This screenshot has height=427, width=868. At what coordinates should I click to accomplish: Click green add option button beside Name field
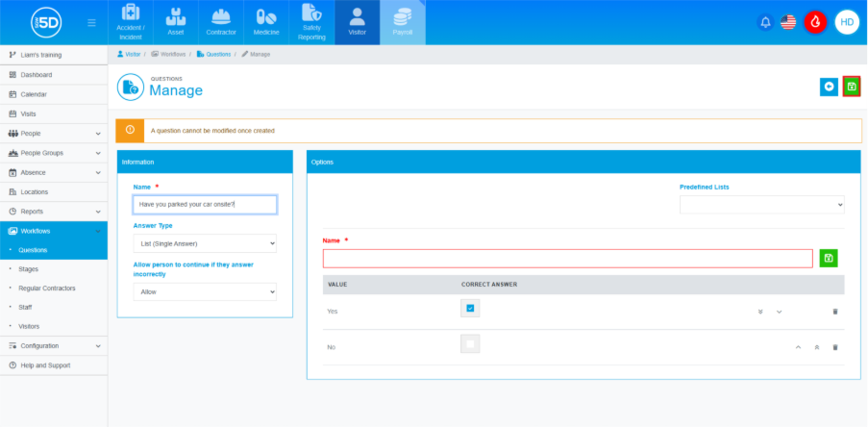pos(829,258)
